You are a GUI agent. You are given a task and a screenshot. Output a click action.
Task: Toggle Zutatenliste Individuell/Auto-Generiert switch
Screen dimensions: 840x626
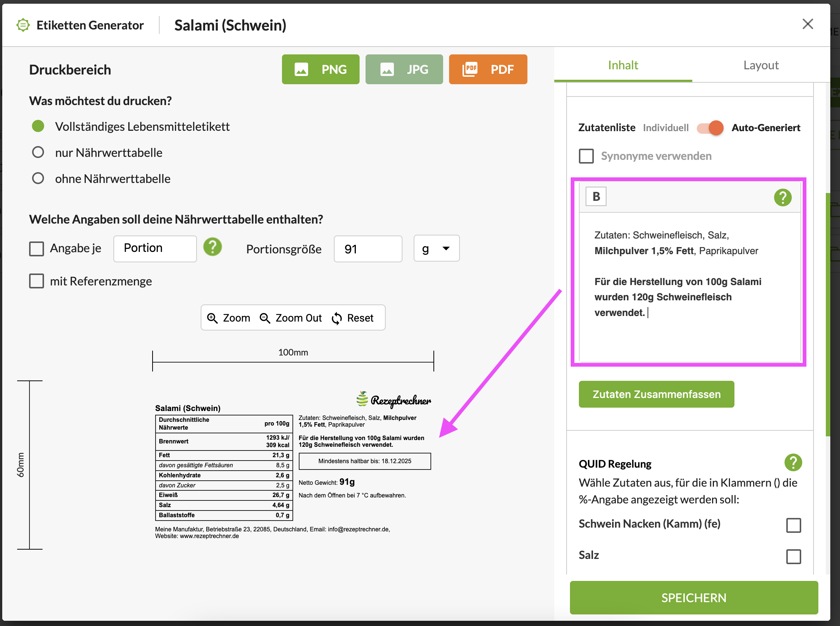coord(710,128)
